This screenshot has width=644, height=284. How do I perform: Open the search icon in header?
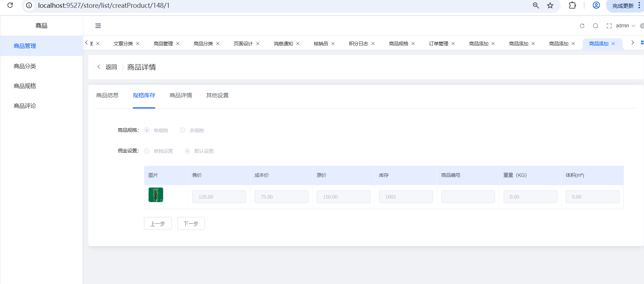[595, 26]
